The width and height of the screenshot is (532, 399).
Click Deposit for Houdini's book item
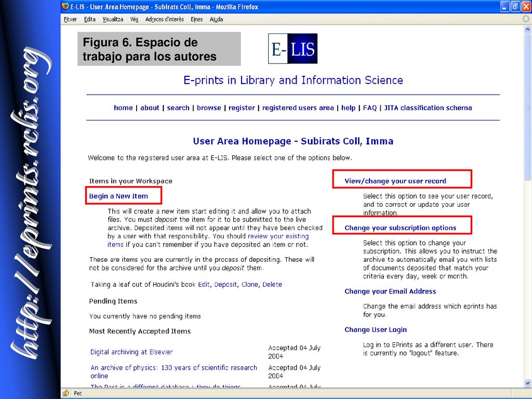[x=225, y=284]
